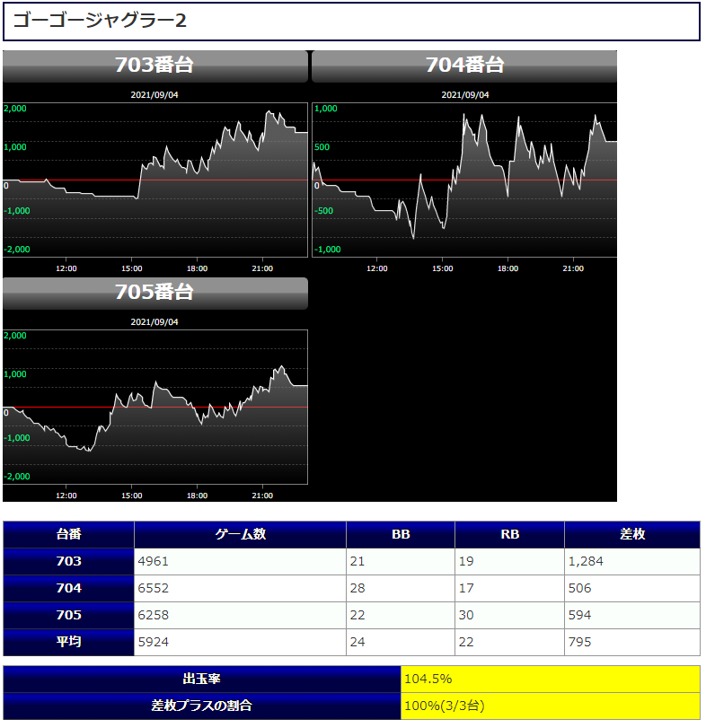Click the 100%(3/3台) value cell
The height and width of the screenshot is (728, 706).
coord(551,706)
